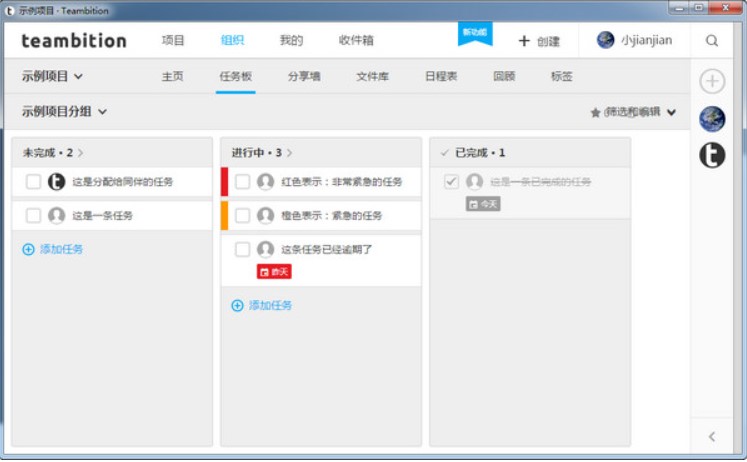Click the assignee avatar on 这条任务已经逾期了
747x462 pixels.
265,249
